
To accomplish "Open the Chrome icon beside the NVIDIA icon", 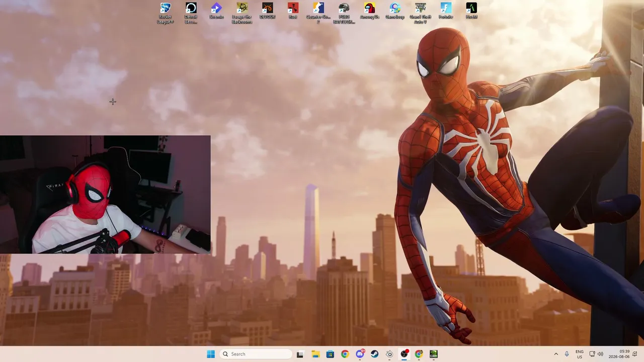I will (419, 354).
